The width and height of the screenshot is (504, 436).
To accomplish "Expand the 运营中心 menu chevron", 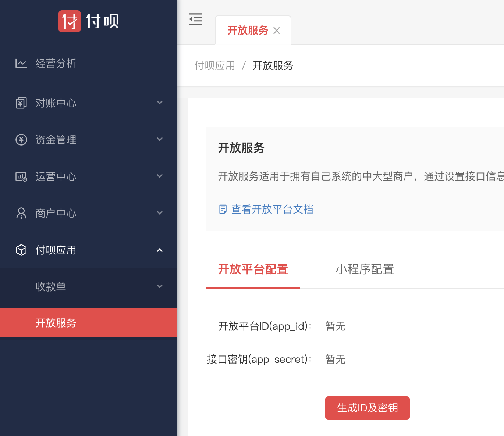I will pos(160,176).
